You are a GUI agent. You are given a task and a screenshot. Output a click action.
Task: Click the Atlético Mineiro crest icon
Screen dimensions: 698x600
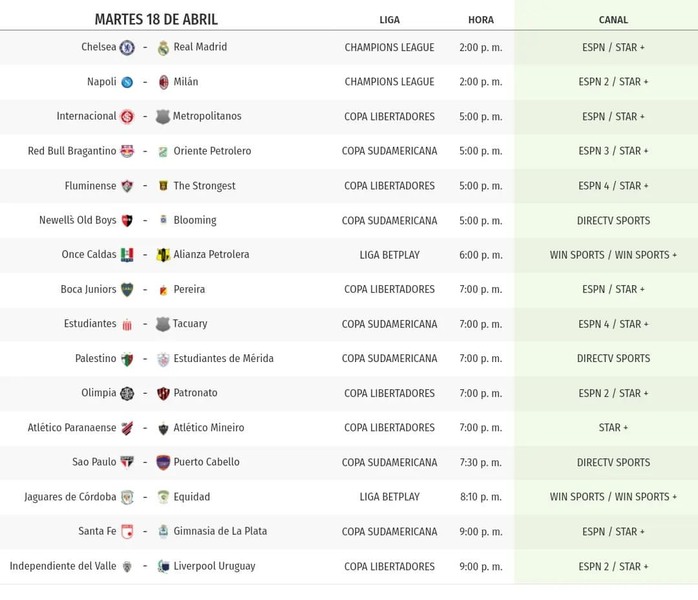(163, 429)
